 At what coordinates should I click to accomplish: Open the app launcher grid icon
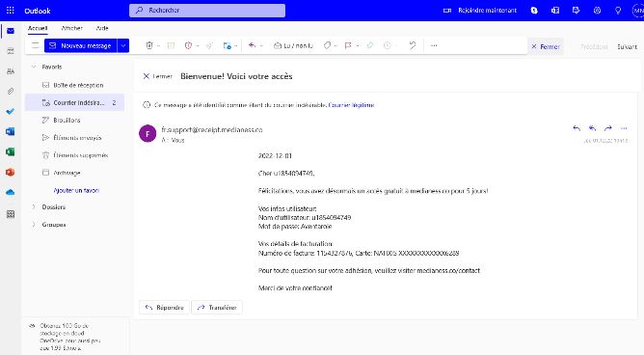click(x=11, y=11)
